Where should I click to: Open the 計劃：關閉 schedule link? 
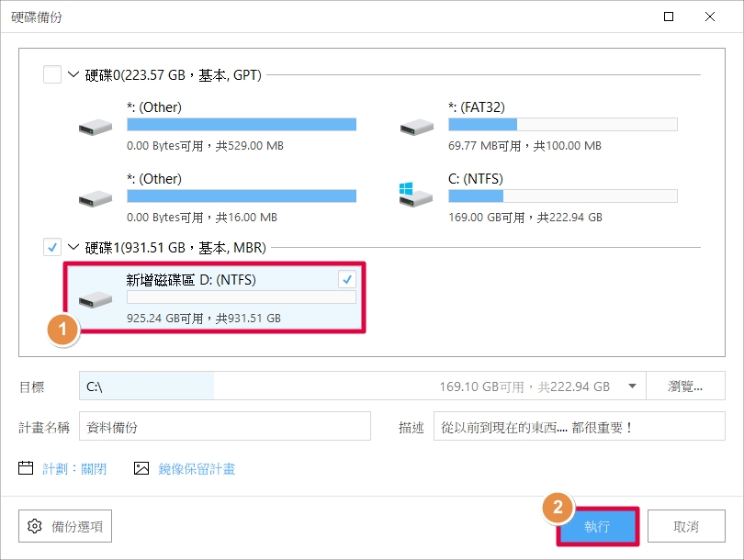pyautogui.click(x=74, y=469)
